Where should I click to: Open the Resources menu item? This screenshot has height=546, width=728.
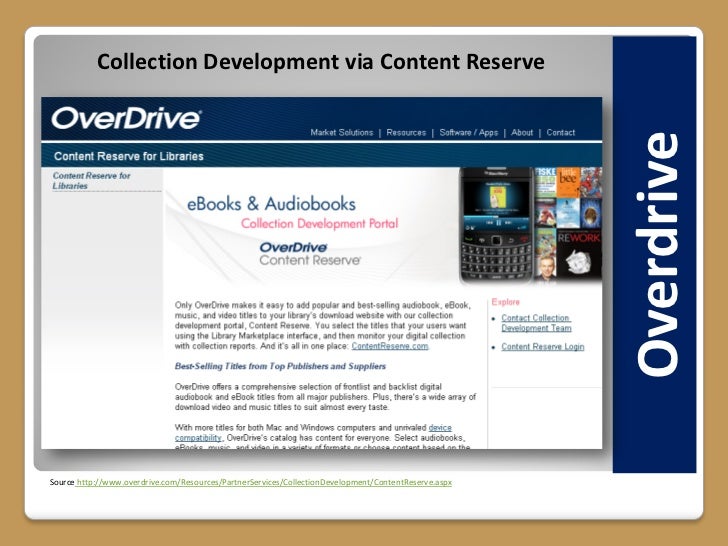406,132
